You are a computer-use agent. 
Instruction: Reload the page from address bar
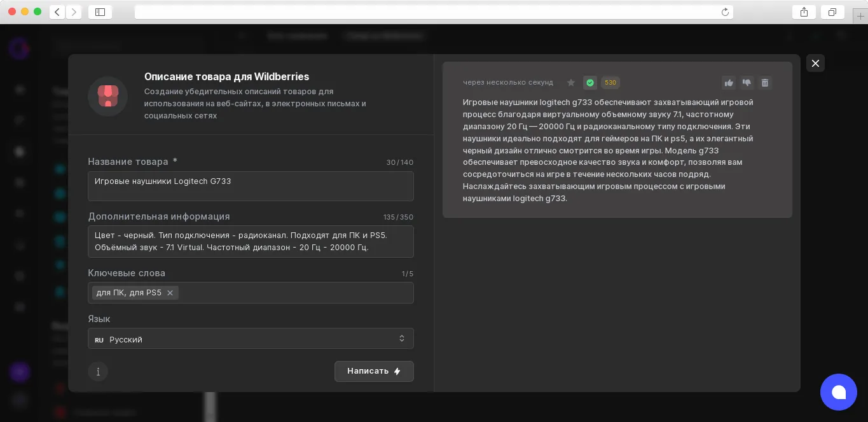725,12
